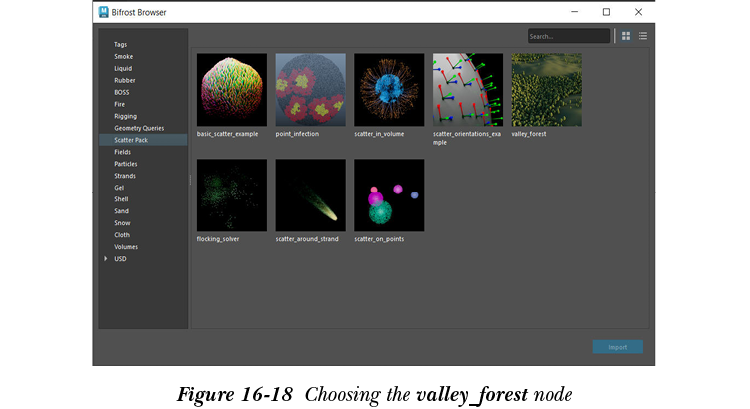Screen dimensions: 750x409
Task: Choose the point_infection example thumbnail
Action: tap(310, 90)
